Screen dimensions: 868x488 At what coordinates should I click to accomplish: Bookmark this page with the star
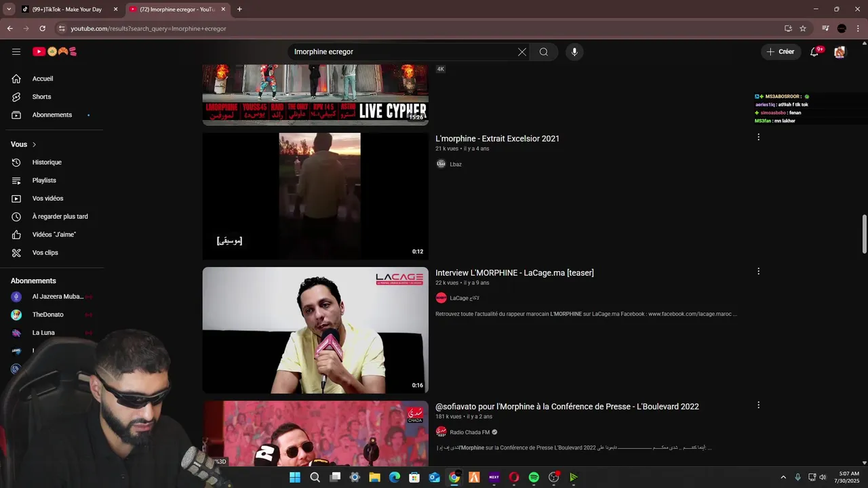pos(803,28)
